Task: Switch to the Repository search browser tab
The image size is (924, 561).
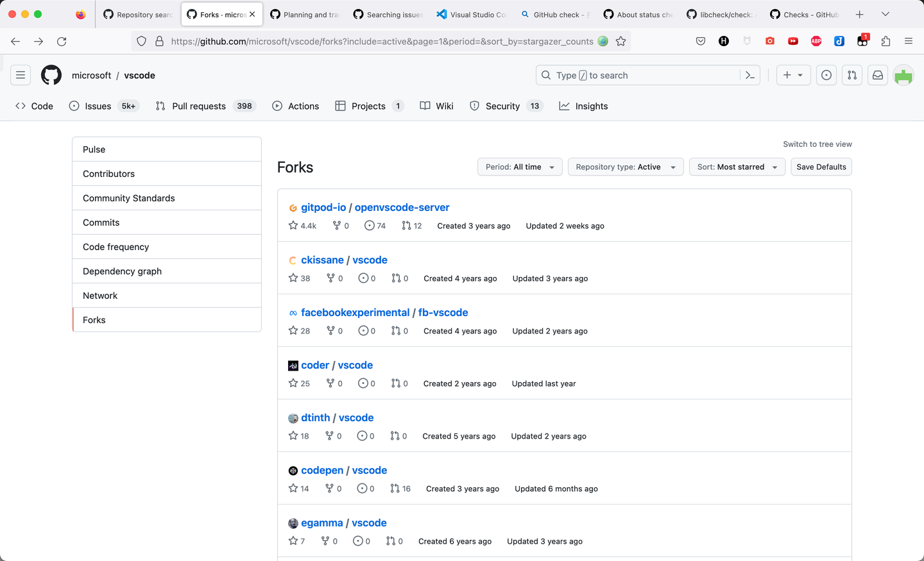Action: click(x=138, y=14)
